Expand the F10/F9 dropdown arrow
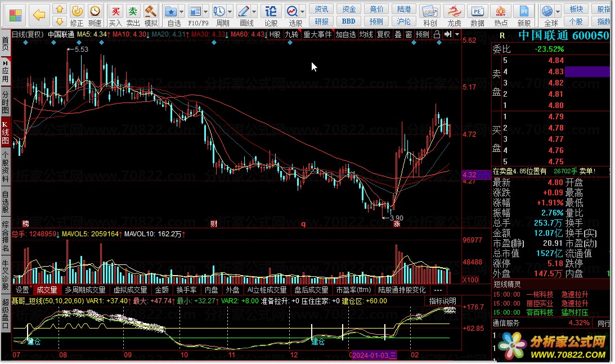The height and width of the screenshot is (364, 615). (x=205, y=12)
